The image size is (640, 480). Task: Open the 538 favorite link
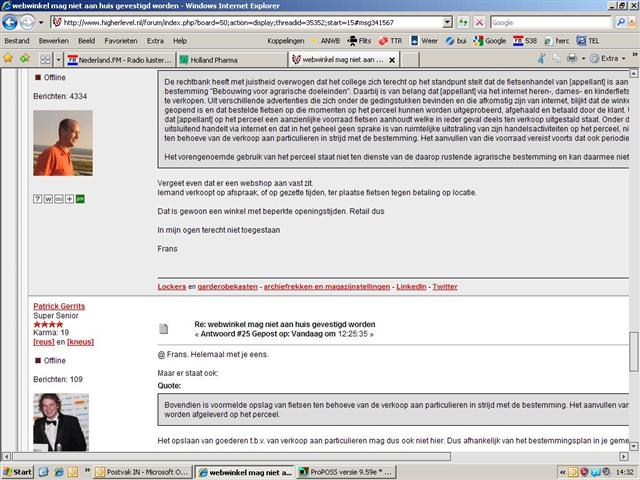tap(525, 41)
